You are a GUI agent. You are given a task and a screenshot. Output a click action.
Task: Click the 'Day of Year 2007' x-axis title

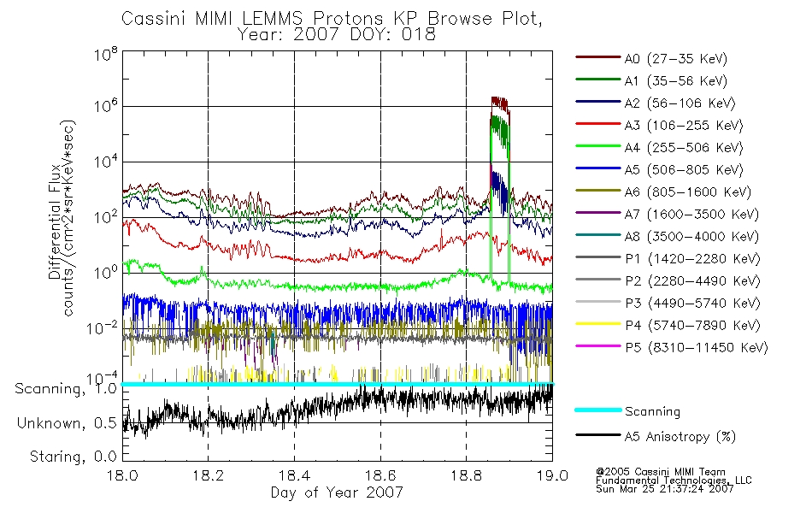point(337,492)
